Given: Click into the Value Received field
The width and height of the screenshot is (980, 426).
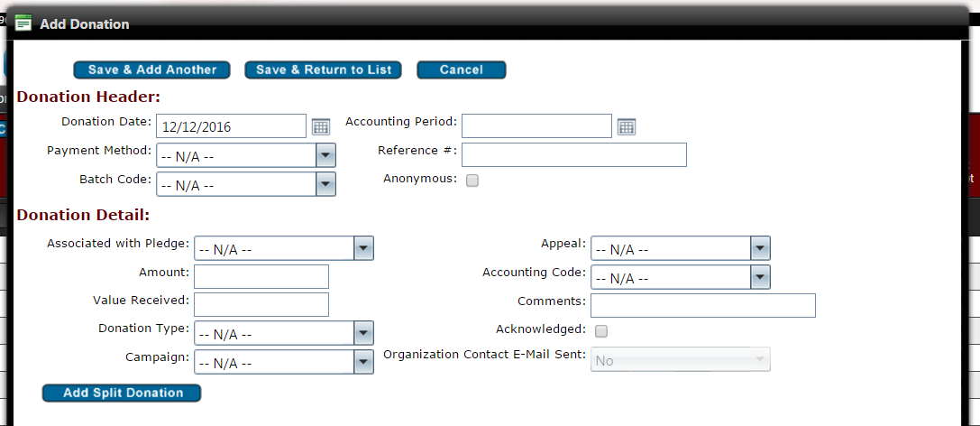Looking at the screenshot, I should pos(261,305).
